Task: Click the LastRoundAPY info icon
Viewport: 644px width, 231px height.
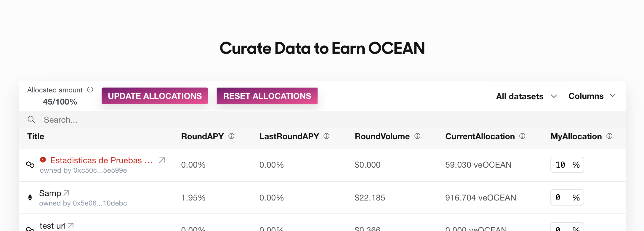Action: (x=326, y=136)
